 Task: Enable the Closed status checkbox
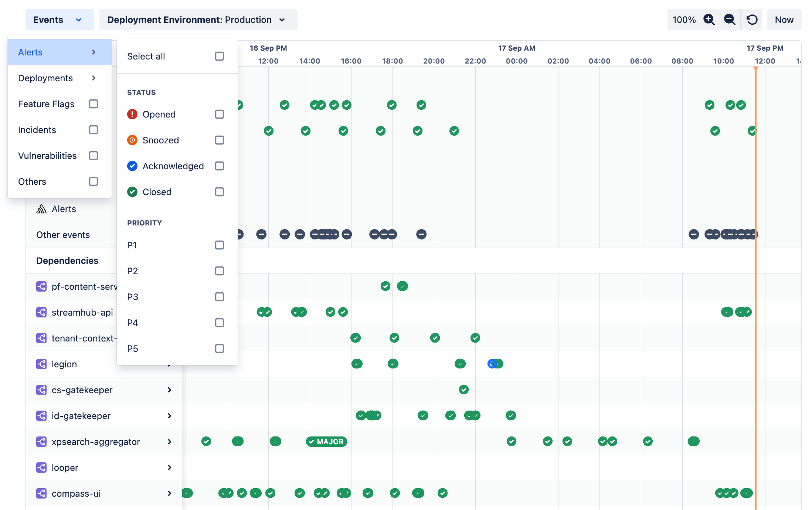220,192
